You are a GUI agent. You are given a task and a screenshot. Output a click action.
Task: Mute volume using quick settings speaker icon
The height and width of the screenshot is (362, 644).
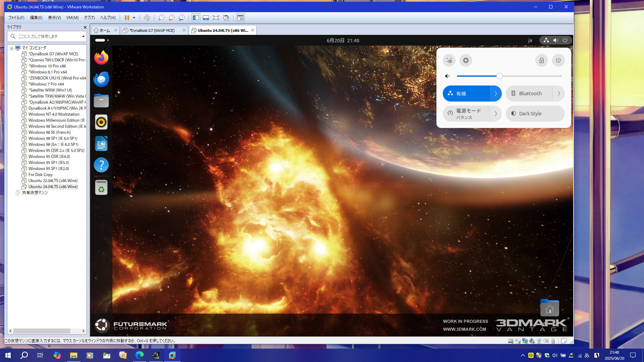[x=447, y=76]
